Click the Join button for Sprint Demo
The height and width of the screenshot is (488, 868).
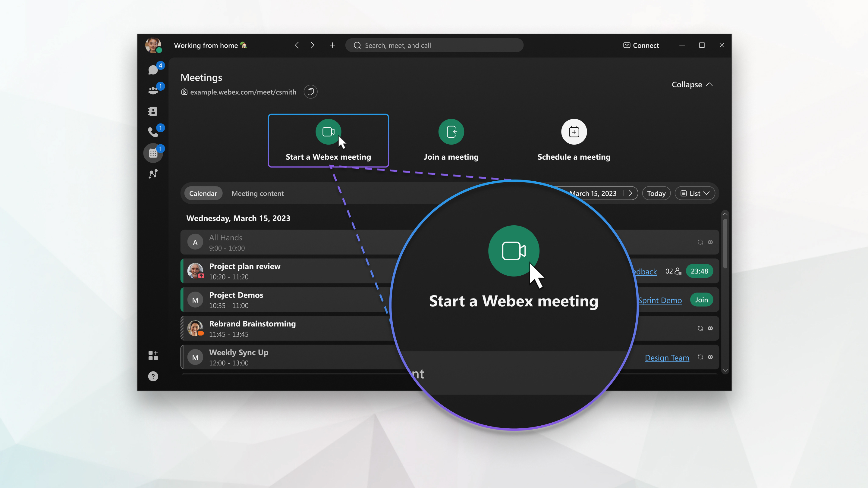(x=701, y=300)
